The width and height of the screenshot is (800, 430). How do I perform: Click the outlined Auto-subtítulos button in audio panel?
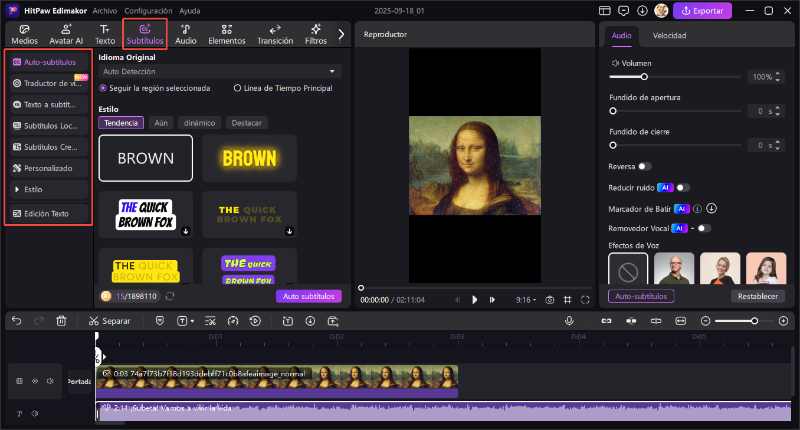(641, 296)
